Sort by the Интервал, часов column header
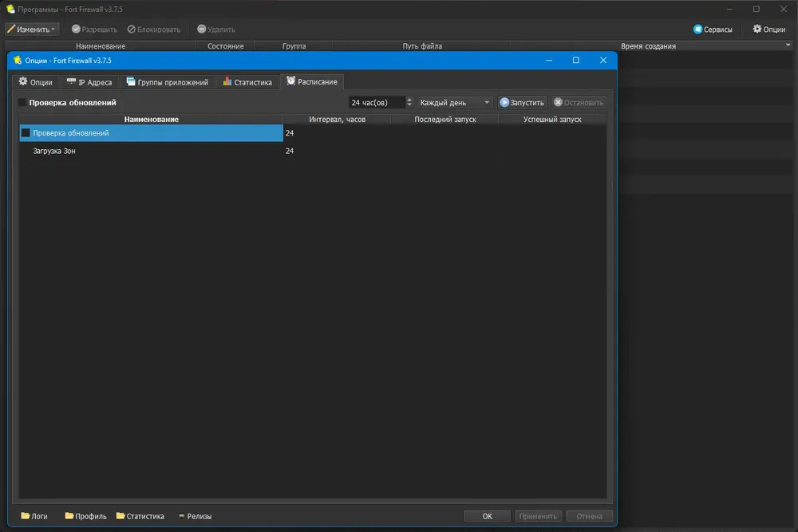Image resolution: width=798 pixels, height=532 pixels. tap(337, 119)
